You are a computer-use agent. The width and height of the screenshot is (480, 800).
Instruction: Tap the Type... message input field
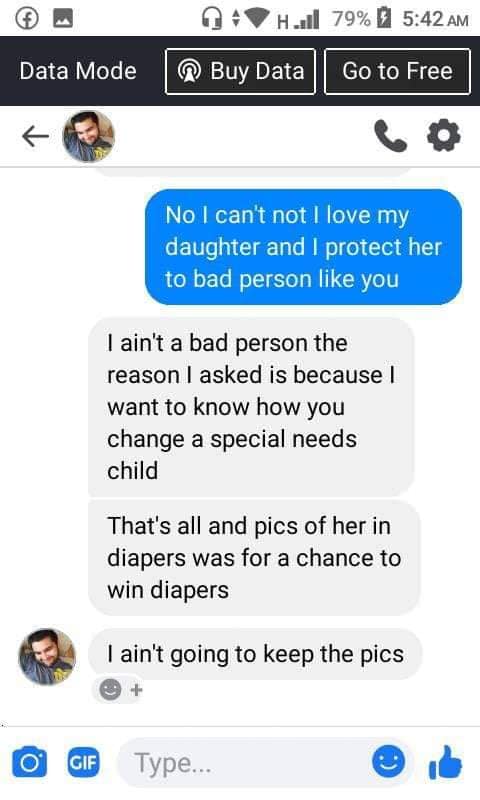pos(245,763)
